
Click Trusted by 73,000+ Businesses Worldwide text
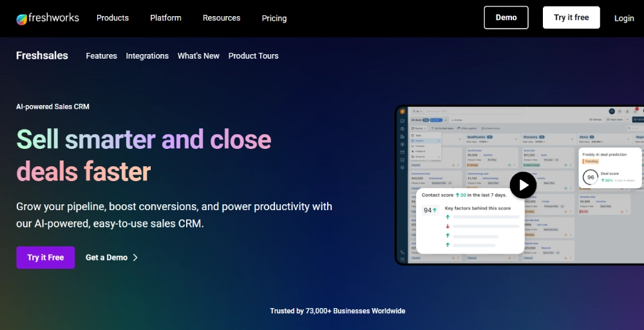pyautogui.click(x=337, y=311)
